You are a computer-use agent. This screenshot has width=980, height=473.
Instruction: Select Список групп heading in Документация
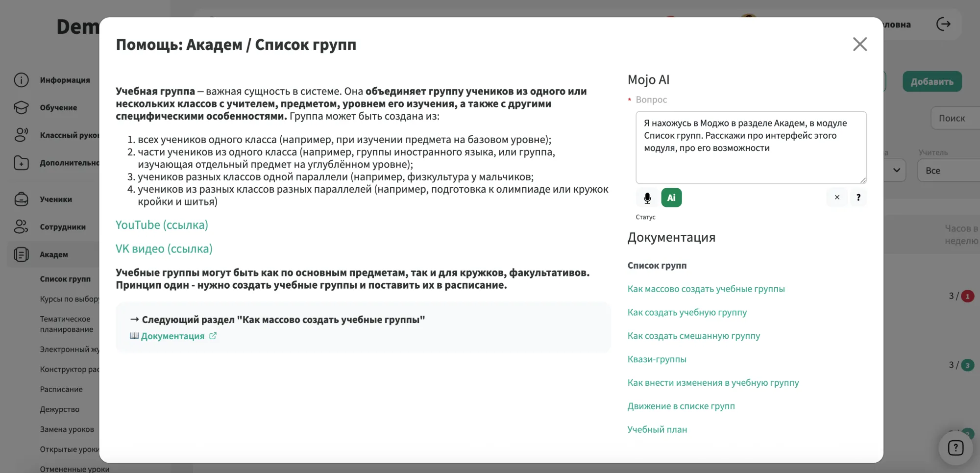tap(657, 266)
